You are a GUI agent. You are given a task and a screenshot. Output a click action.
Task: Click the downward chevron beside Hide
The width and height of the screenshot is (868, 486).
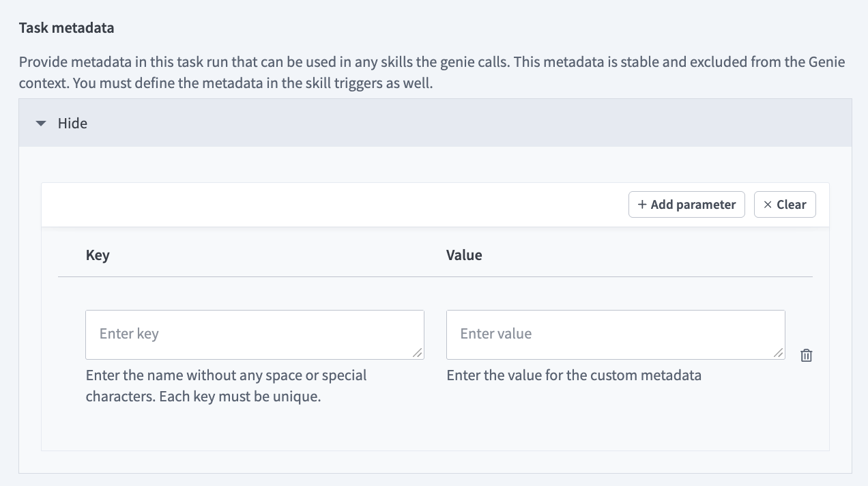40,124
